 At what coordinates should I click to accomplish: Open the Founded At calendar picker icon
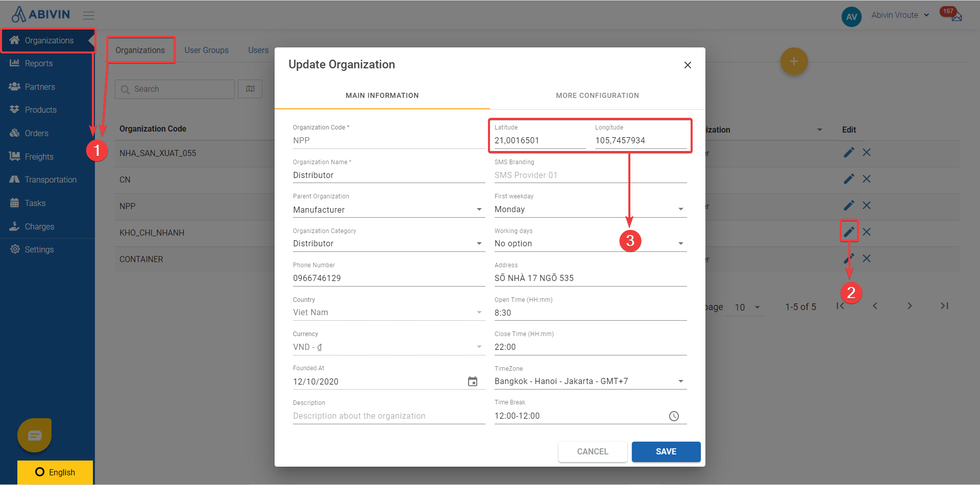[x=473, y=381]
